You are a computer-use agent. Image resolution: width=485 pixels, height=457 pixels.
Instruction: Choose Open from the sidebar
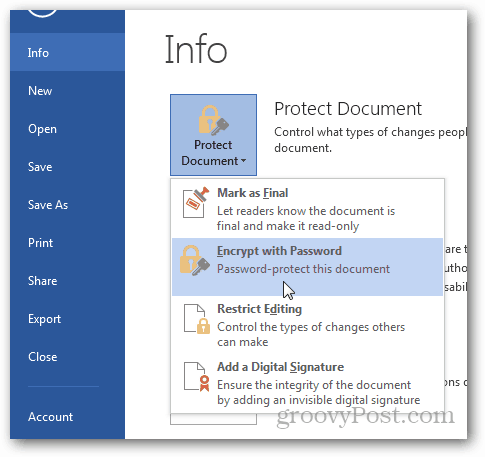[x=42, y=129]
